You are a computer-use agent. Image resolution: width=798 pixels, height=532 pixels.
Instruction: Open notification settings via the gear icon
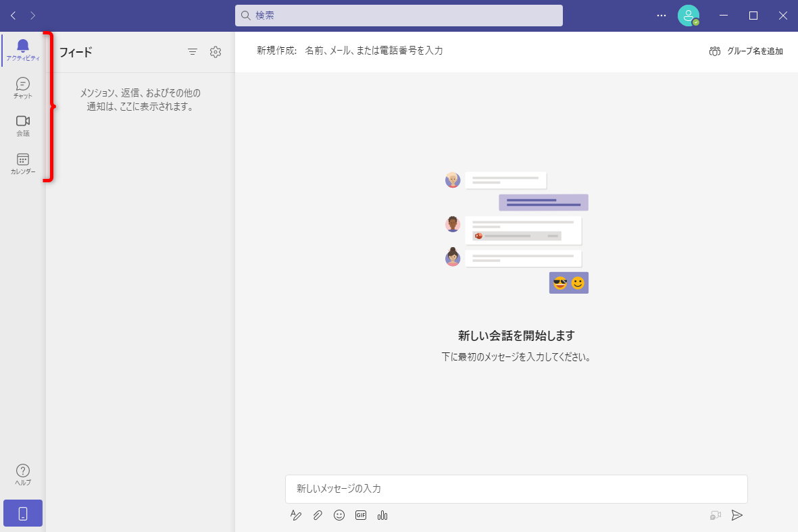216,51
